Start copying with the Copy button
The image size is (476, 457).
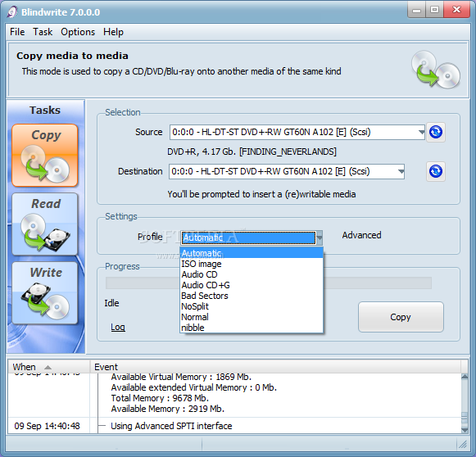pos(401,317)
